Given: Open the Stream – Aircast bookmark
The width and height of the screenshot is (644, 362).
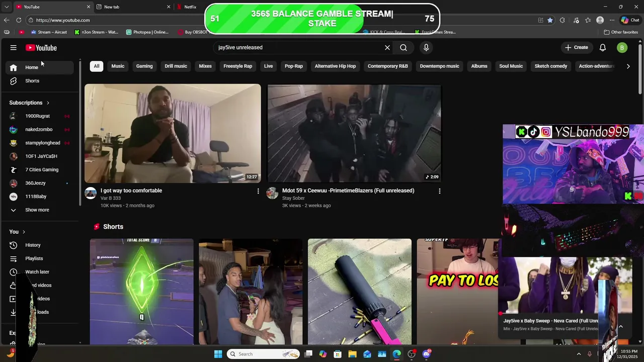Looking at the screenshot, I should (49, 32).
